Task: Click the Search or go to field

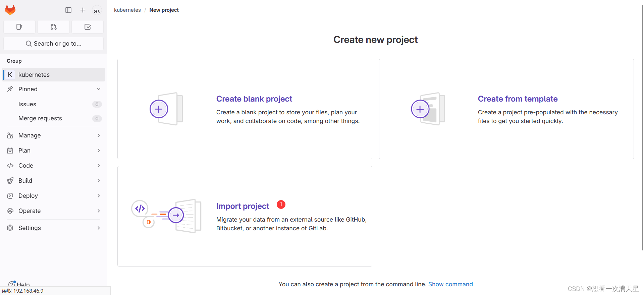Action: [x=54, y=44]
